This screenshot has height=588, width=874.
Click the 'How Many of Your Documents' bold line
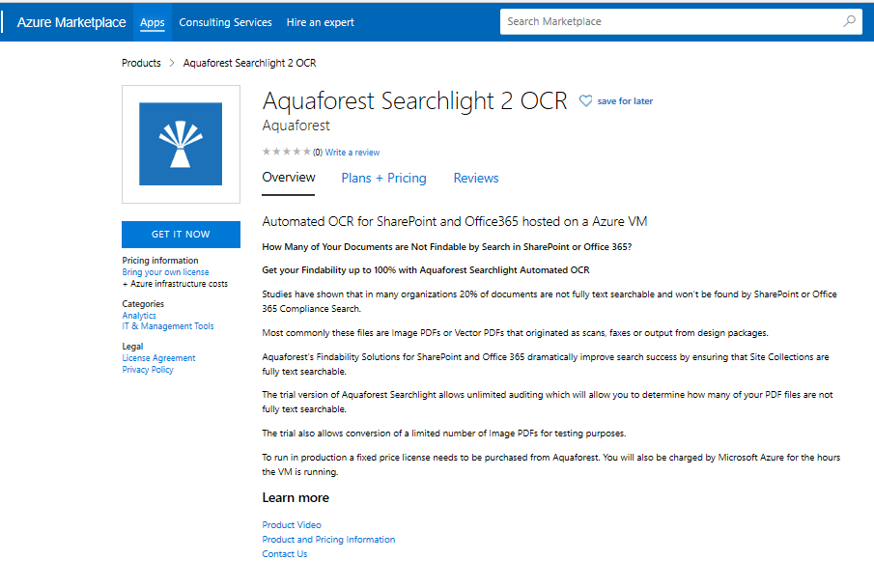pyautogui.click(x=447, y=247)
